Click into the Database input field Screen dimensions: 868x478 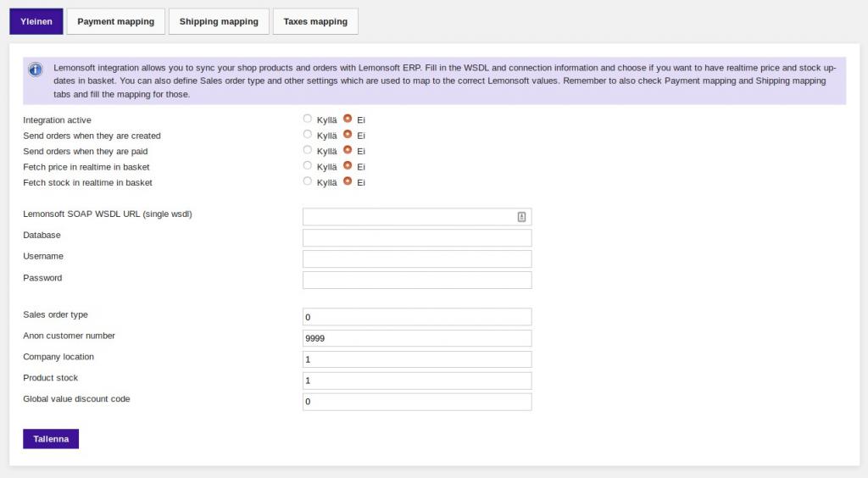(417, 238)
